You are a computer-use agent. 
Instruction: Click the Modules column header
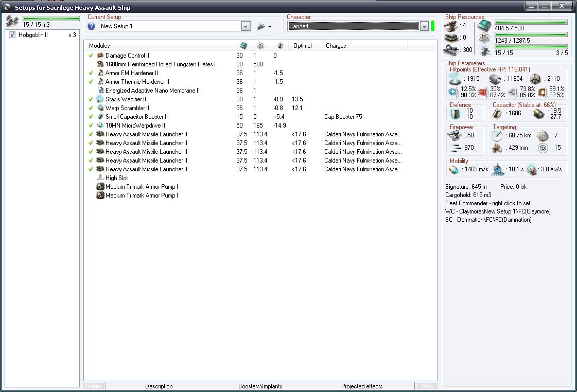tap(159, 46)
